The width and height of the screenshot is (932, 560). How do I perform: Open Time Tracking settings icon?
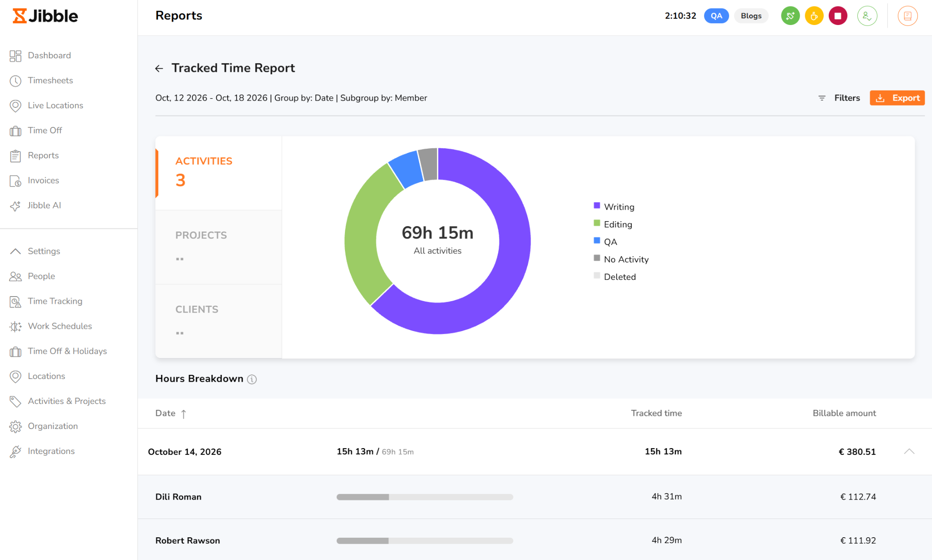click(x=15, y=302)
